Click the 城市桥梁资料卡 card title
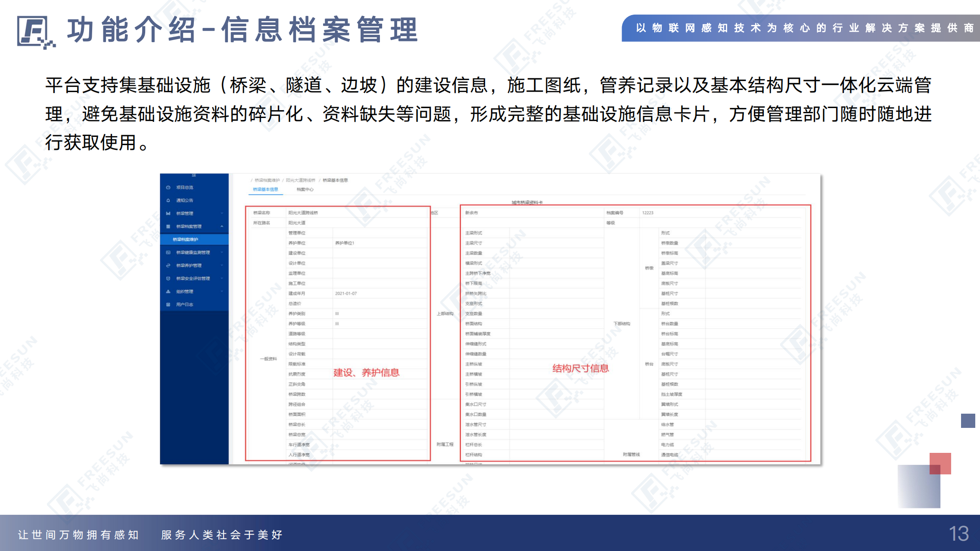The width and height of the screenshot is (980, 551). (x=527, y=202)
